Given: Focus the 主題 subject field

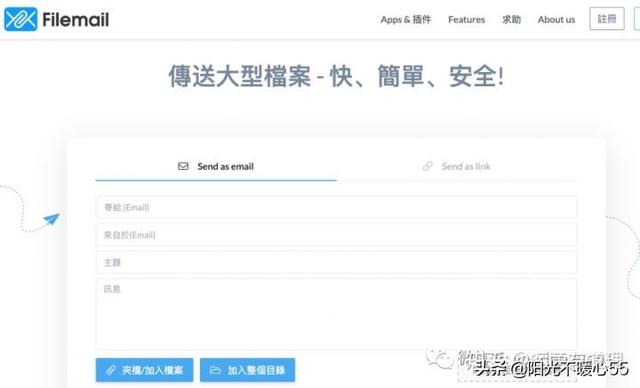Looking at the screenshot, I should (x=336, y=262).
